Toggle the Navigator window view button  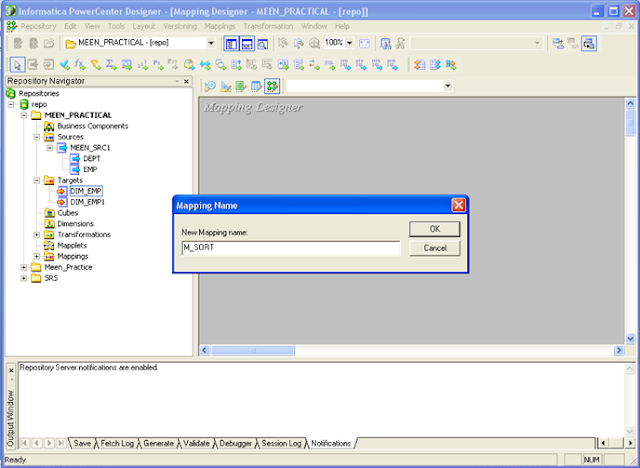[x=231, y=43]
